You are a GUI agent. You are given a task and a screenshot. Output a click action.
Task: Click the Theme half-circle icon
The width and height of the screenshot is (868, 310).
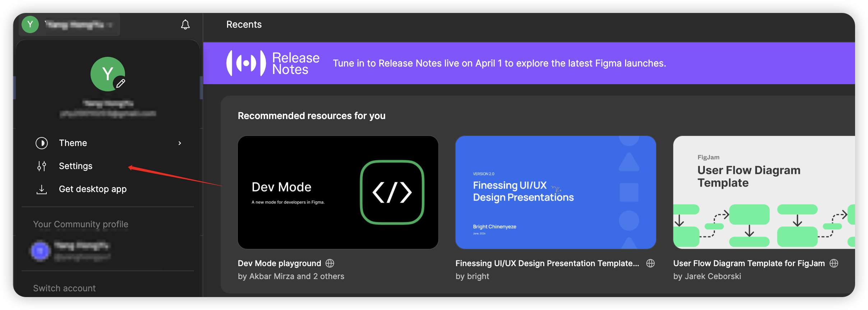tap(42, 143)
